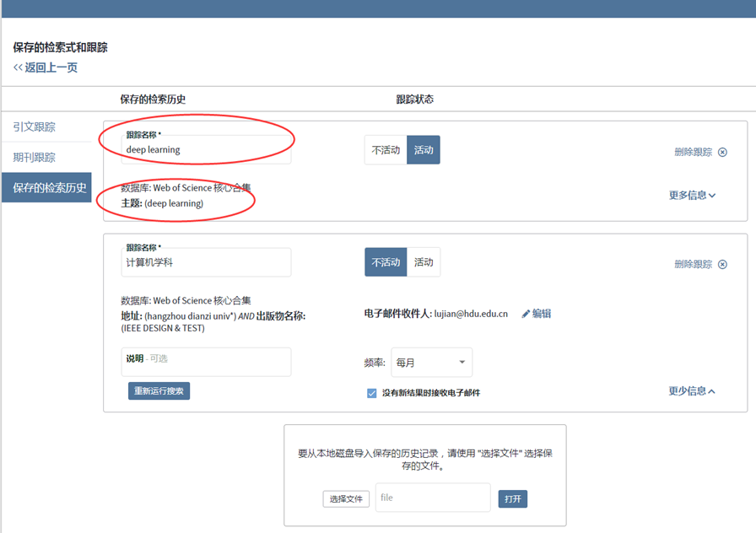Click the 保存的检索式和跟踪 page title
This screenshot has height=533, width=756.
pos(60,47)
